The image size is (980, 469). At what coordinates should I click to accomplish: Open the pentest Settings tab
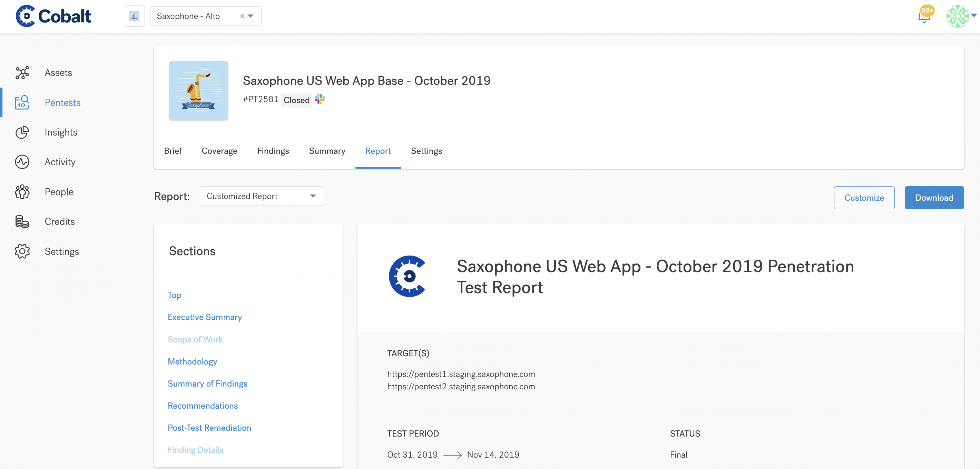coord(427,151)
